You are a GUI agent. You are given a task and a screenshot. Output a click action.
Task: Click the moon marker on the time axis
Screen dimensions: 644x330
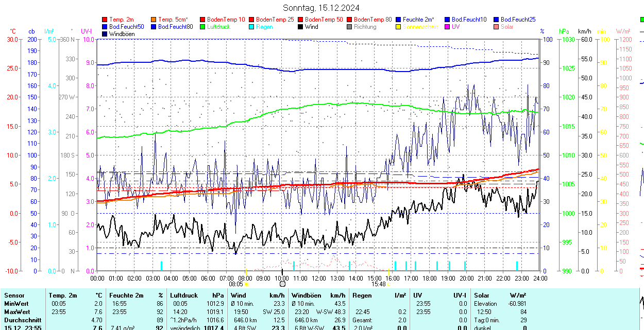tap(282, 284)
